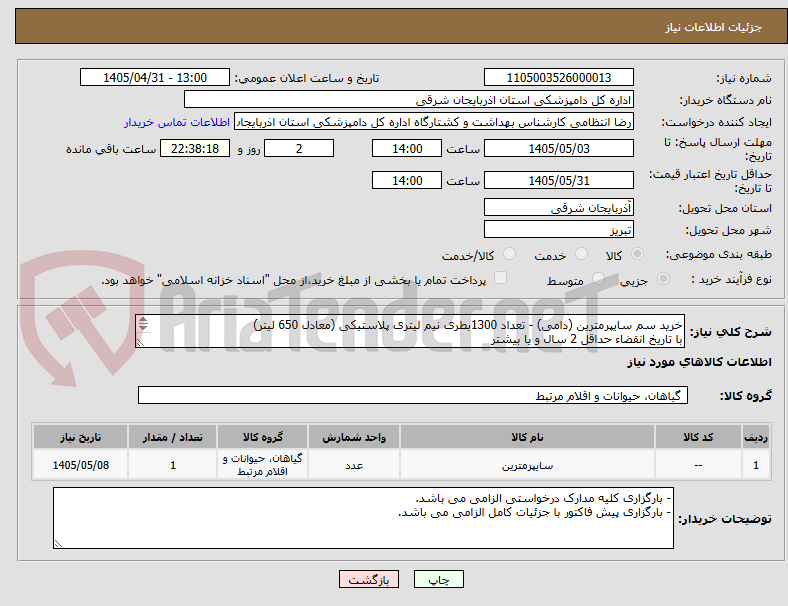The width and height of the screenshot is (788, 606).
Task: Click the کد کالا column header
Action: pyautogui.click(x=698, y=437)
